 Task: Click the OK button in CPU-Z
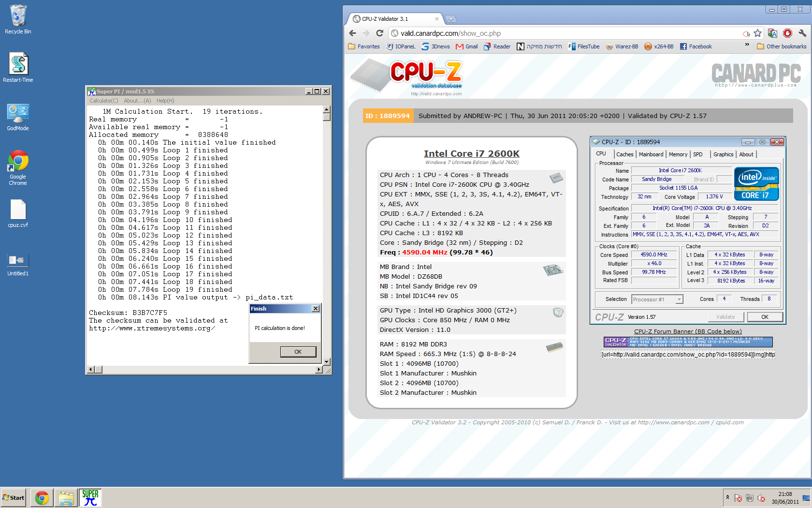click(765, 317)
